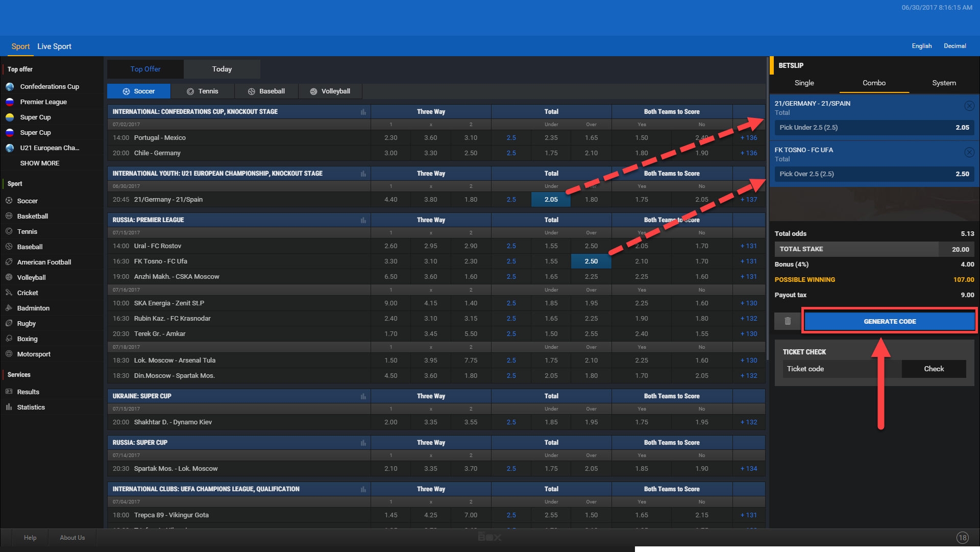Screen dimensions: 980x552
Task: Deselect 2.50 Over odds for FK Tosno
Action: 591,261
